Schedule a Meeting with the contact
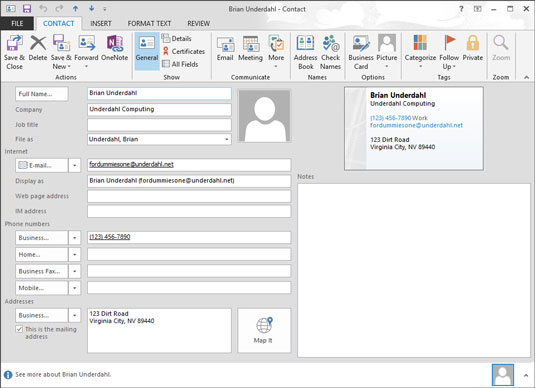The image size is (535, 388). pyautogui.click(x=250, y=48)
